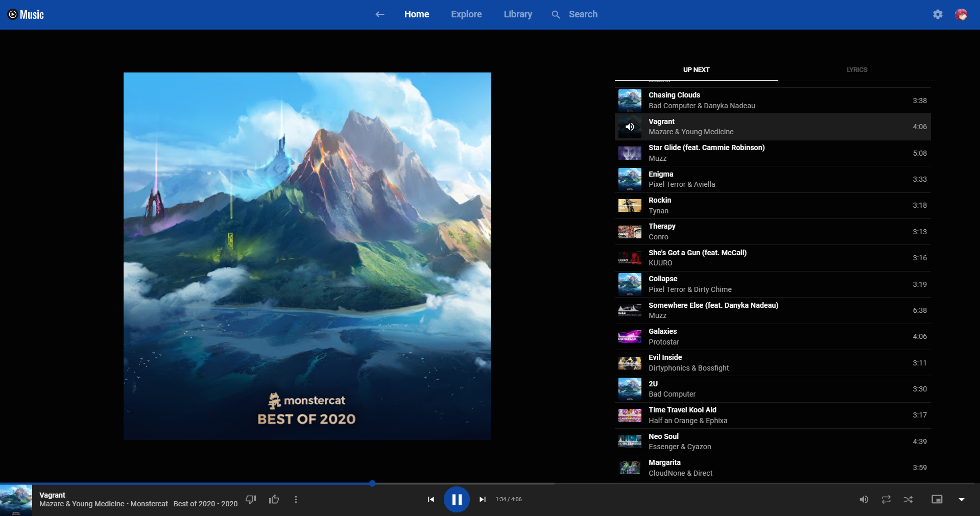Screen dimensions: 980x516
Task: Play Neo Soul by Essenger & Cyazon
Action: 773,441
